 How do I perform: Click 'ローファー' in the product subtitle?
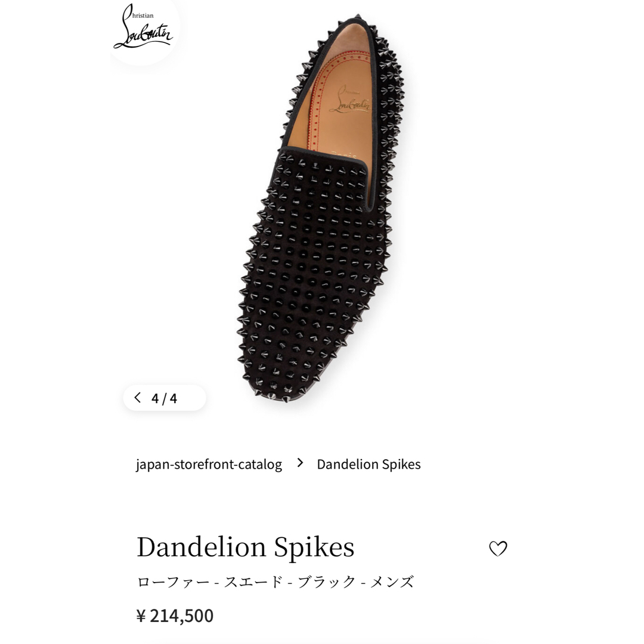[x=174, y=581]
